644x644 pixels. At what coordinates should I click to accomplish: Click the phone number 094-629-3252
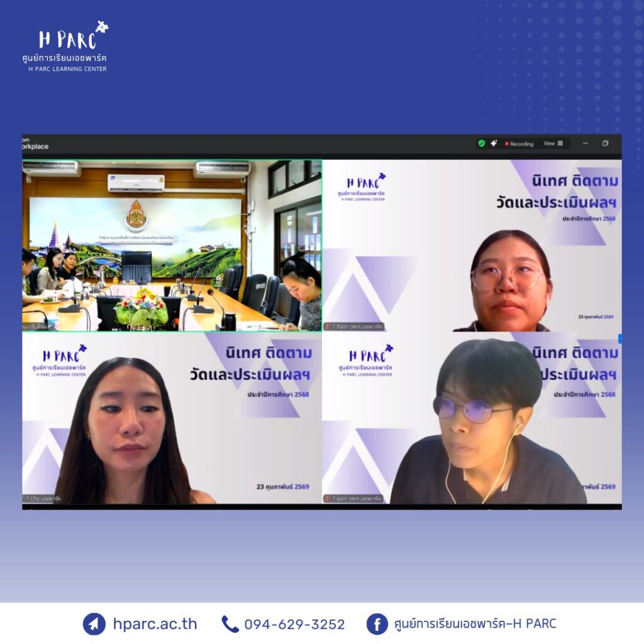pyautogui.click(x=294, y=625)
